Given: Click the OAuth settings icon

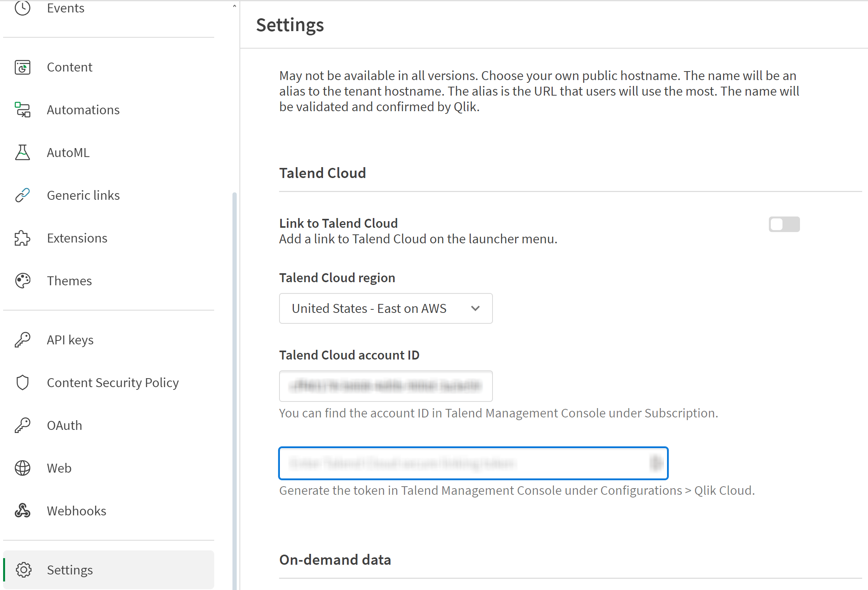Looking at the screenshot, I should point(22,425).
